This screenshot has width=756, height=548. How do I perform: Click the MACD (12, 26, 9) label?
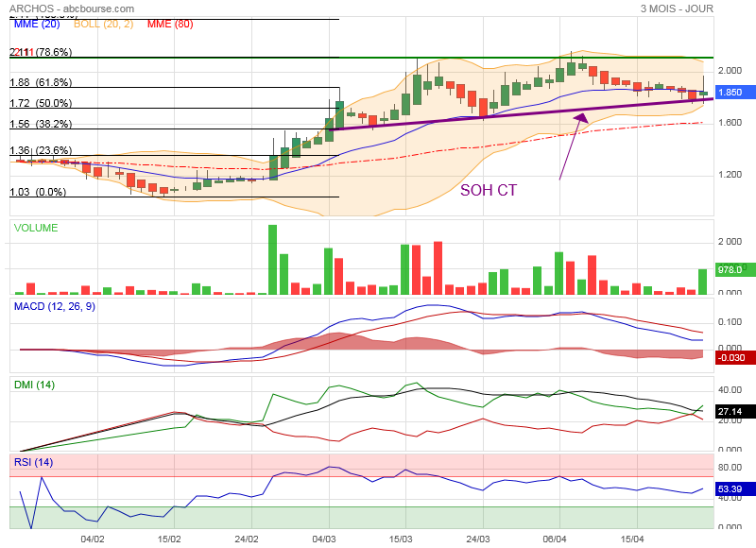point(55,306)
